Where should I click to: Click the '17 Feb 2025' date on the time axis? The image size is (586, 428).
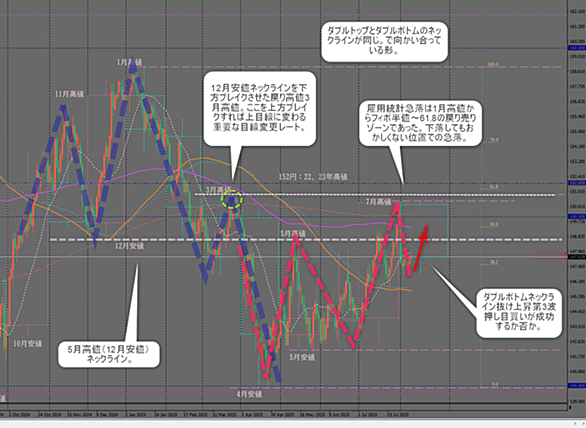point(195,415)
